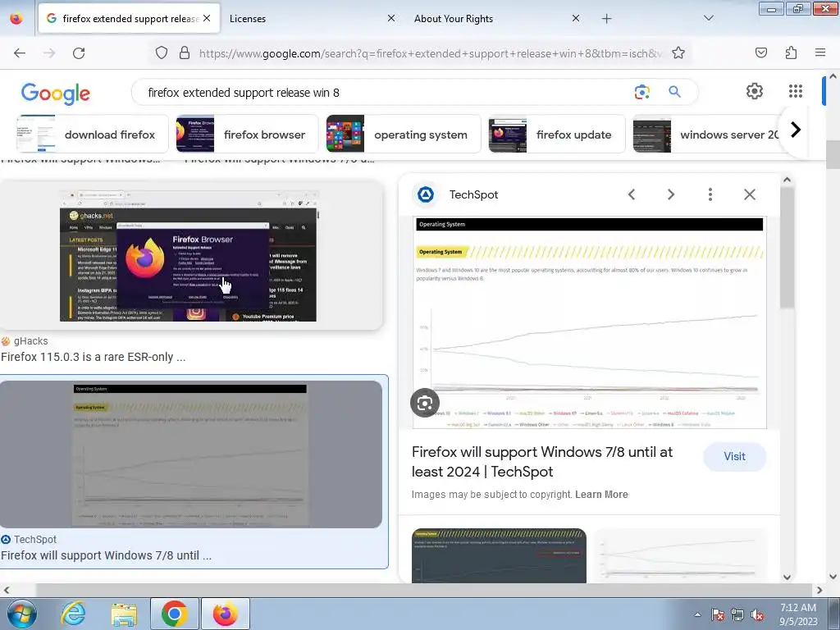Launch Internet Explorer from taskbar
Viewport: 840px width, 630px height.
pos(73,614)
